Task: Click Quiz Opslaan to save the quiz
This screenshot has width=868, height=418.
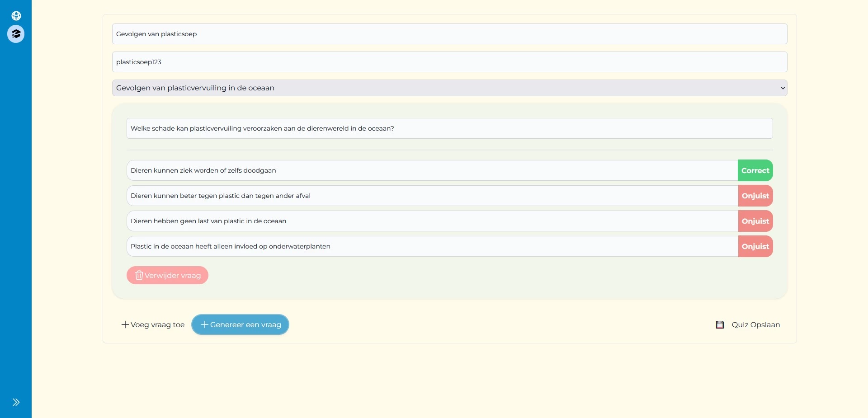Action: pyautogui.click(x=756, y=324)
